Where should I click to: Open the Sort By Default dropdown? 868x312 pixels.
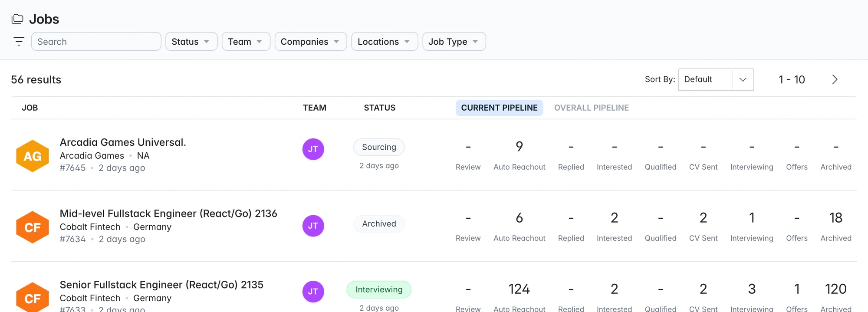click(x=716, y=79)
